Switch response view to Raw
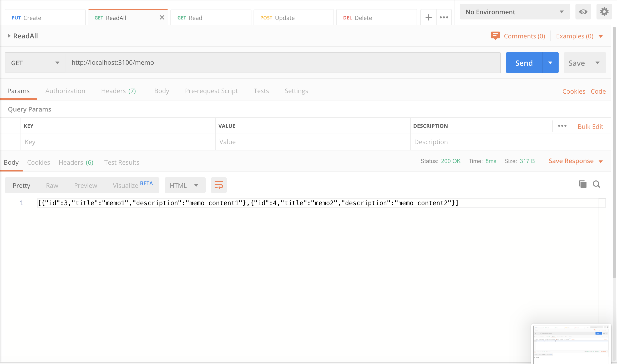The width and height of the screenshot is (617, 364). 52,185
